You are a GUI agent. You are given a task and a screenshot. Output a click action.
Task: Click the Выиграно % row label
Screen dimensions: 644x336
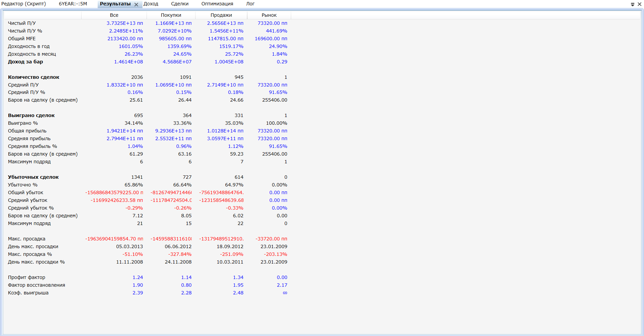click(x=23, y=123)
